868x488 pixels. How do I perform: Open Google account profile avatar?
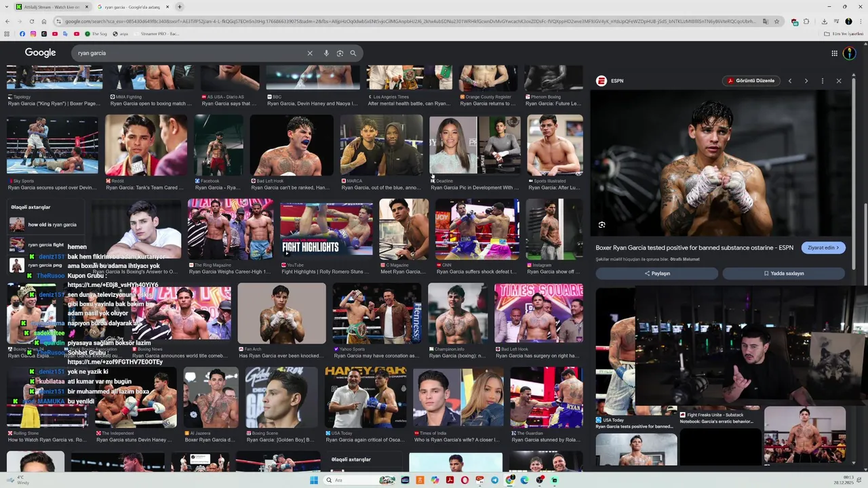click(x=850, y=53)
